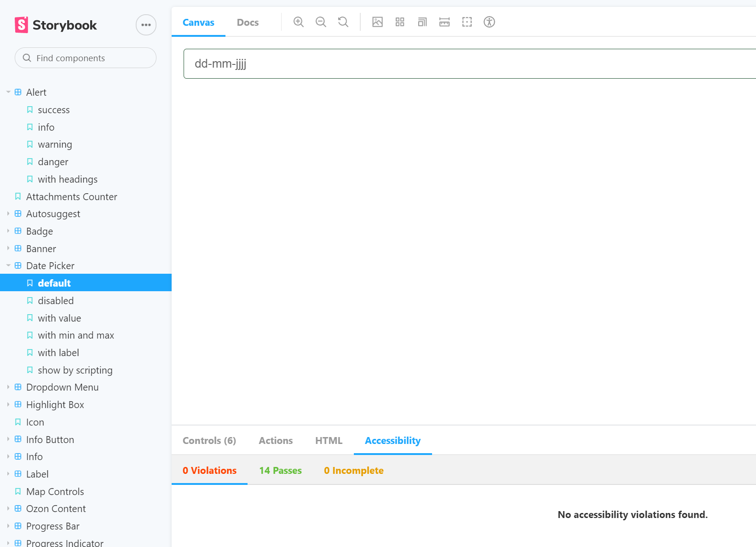Viewport: 756px width, 547px height.
Task: Select the "with min and max" story
Action: tap(76, 335)
